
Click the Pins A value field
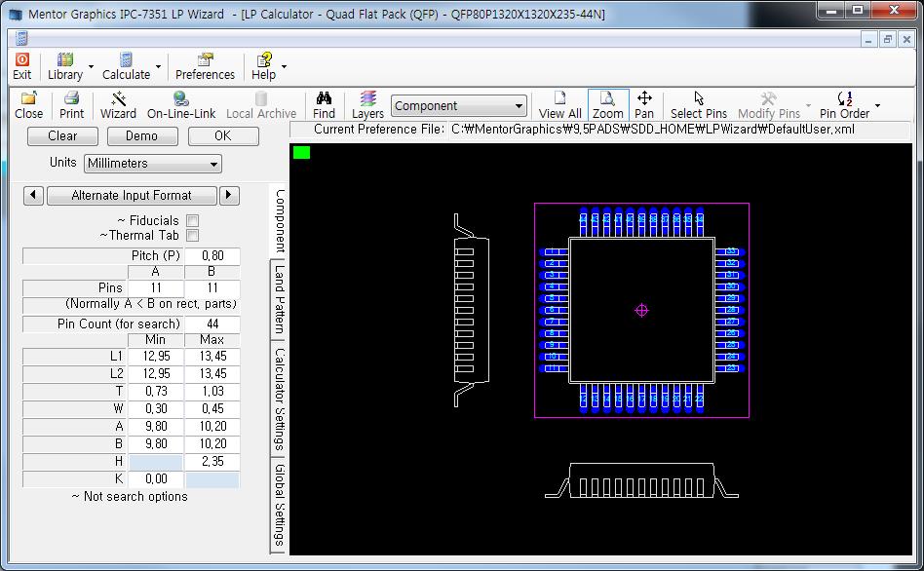[x=156, y=287]
